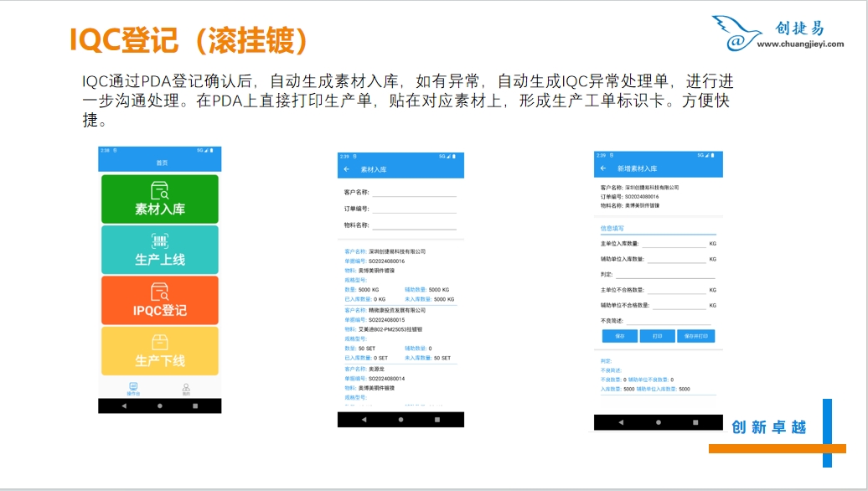Image resolution: width=868 pixels, height=491 pixels.
Task: Open the 生产上线 barcode tile
Action: coord(159,250)
